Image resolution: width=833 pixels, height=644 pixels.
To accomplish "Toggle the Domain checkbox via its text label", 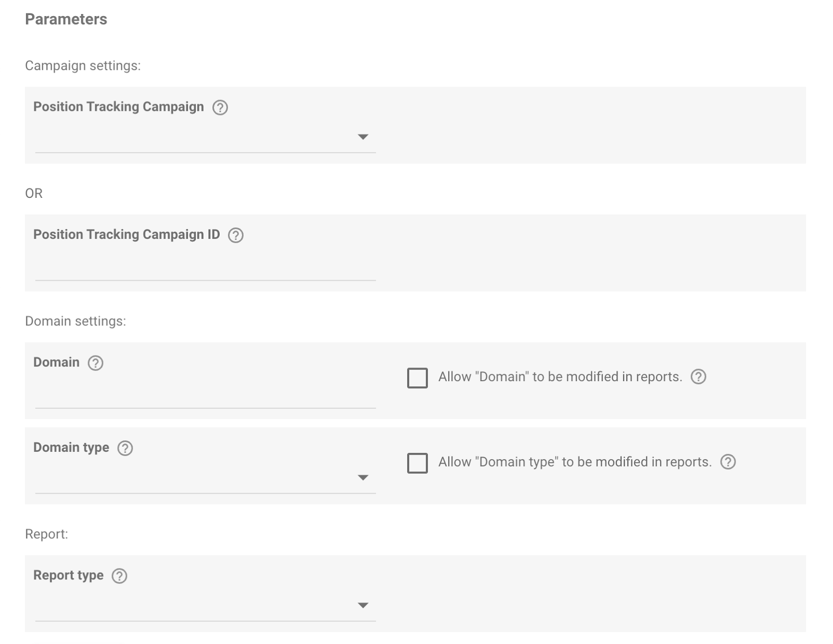I will 560,377.
